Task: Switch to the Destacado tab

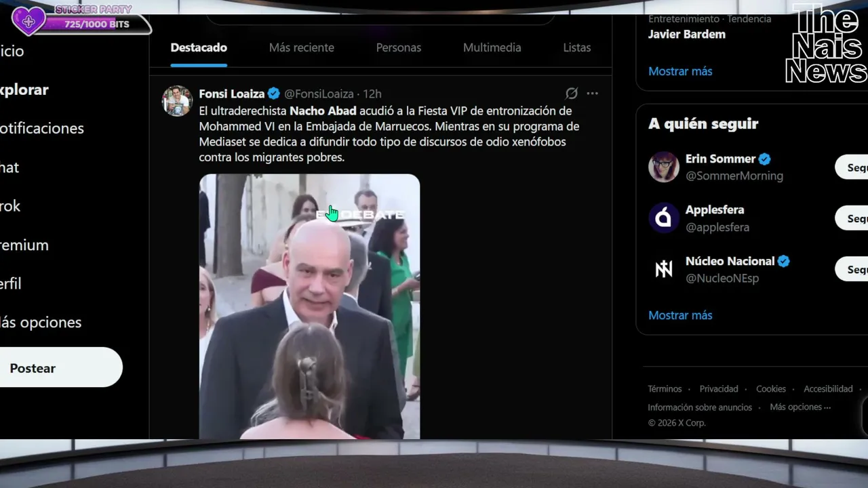Action: (199, 47)
